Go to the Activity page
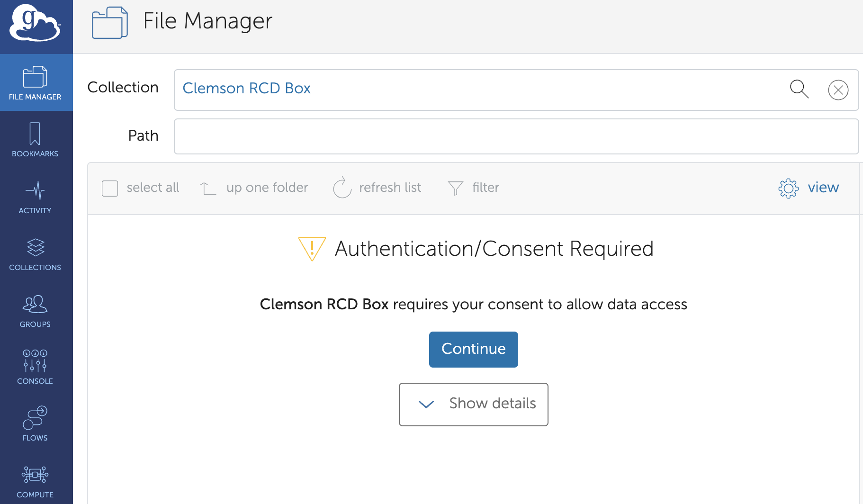 (x=35, y=197)
